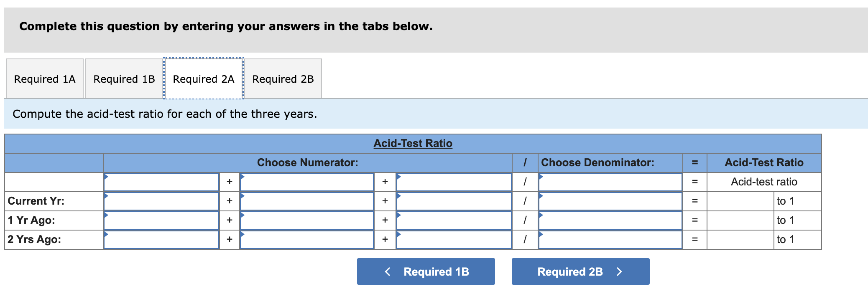Click the 1 Yr Ago ratio result field

(740, 220)
